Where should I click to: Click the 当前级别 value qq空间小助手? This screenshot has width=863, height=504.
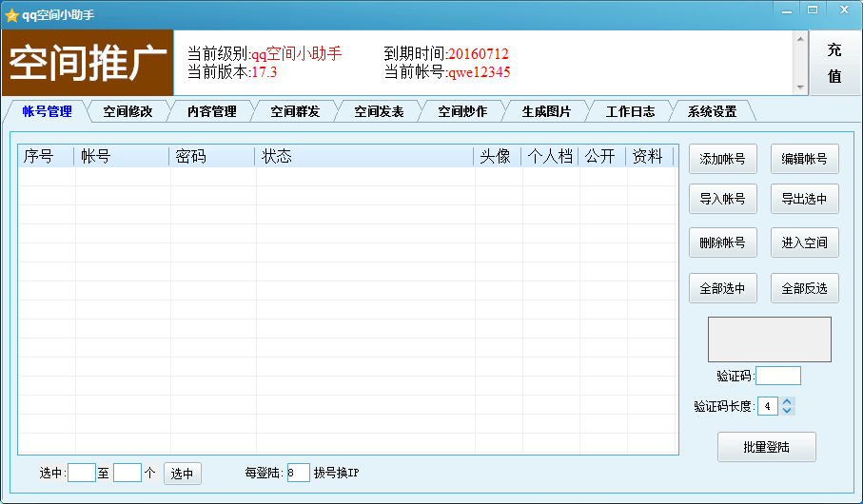296,54
